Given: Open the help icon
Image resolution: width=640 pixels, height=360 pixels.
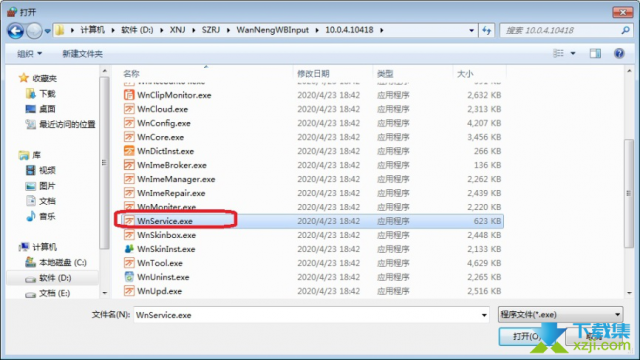Looking at the screenshot, I should point(619,53).
